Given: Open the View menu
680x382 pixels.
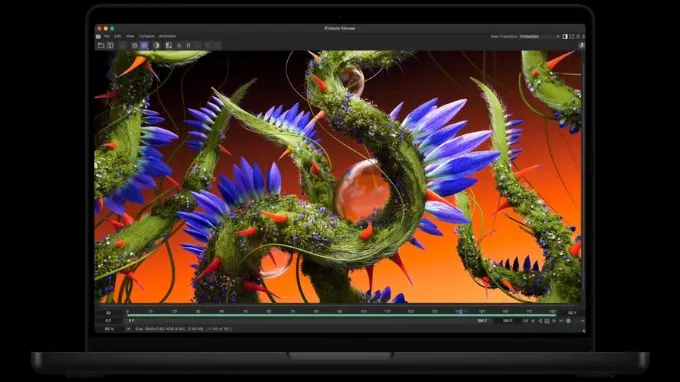Looking at the screenshot, I should pyautogui.click(x=130, y=36).
